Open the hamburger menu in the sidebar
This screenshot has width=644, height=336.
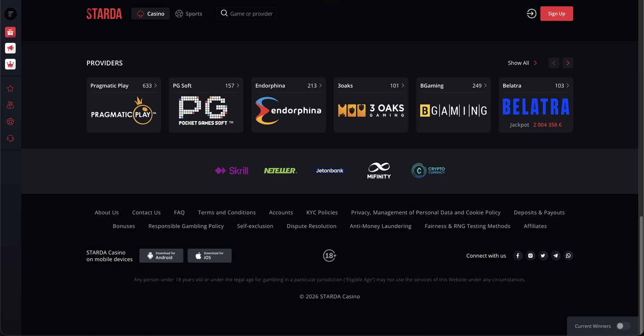coord(11,14)
